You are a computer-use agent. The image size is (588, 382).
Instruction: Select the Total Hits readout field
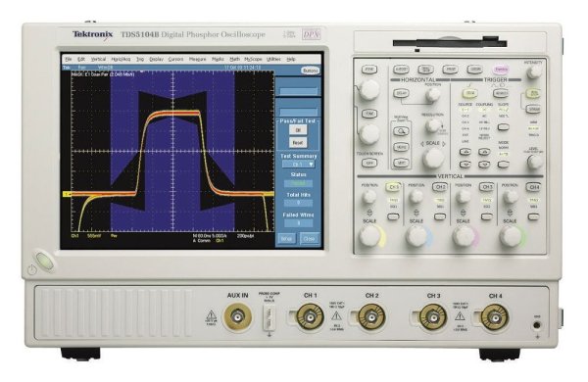click(x=298, y=203)
